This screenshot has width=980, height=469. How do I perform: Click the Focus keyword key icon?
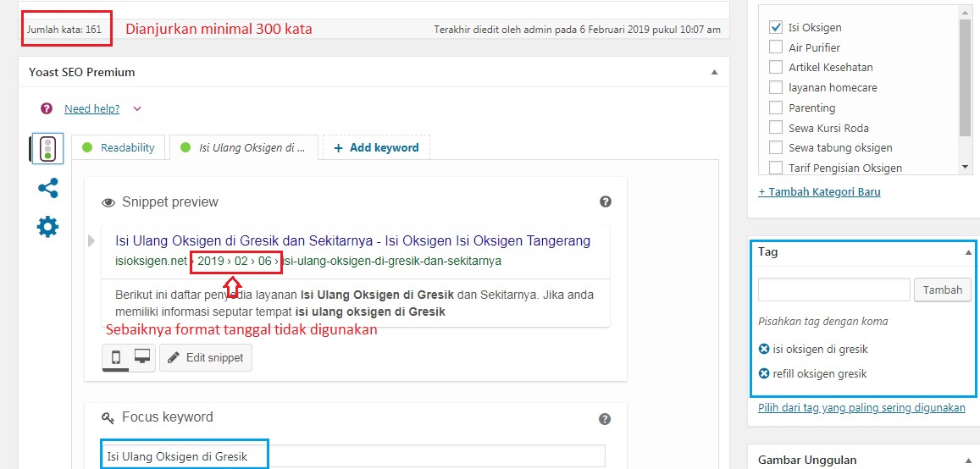tap(108, 418)
